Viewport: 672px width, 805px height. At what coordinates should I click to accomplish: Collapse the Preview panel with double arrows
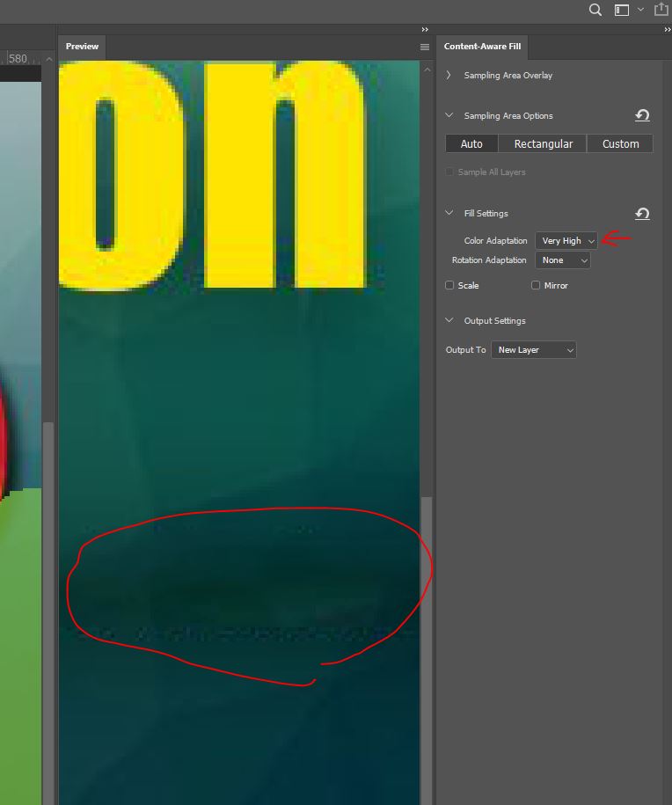pos(425,30)
